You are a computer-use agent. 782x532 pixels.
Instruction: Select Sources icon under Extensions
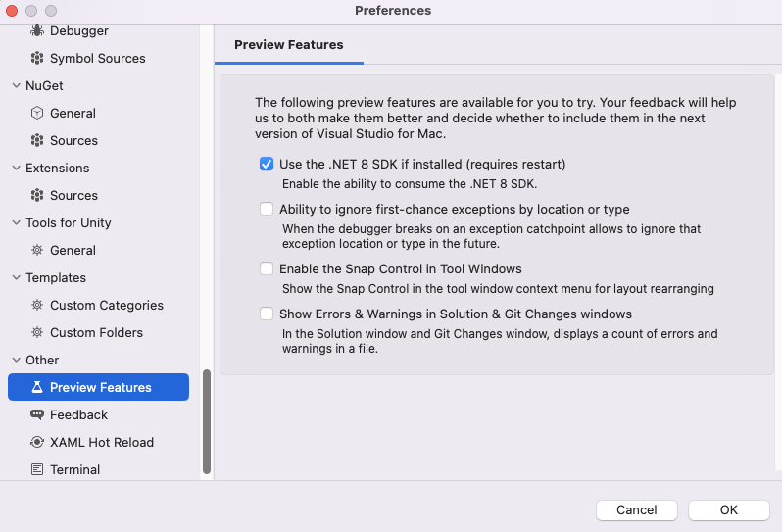(37, 195)
